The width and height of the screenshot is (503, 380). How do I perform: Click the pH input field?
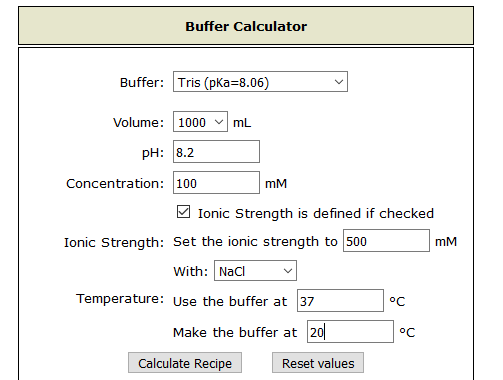tap(216, 152)
